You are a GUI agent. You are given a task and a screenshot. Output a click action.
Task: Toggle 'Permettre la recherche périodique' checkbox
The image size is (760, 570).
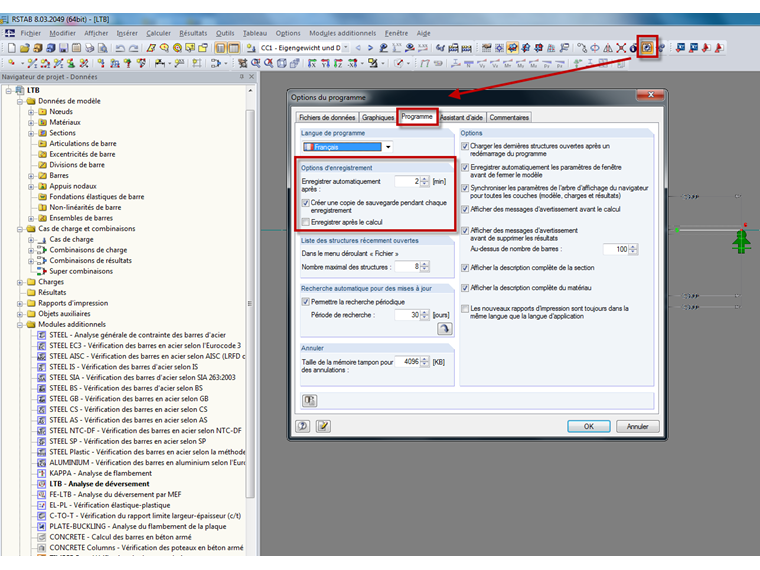306,302
